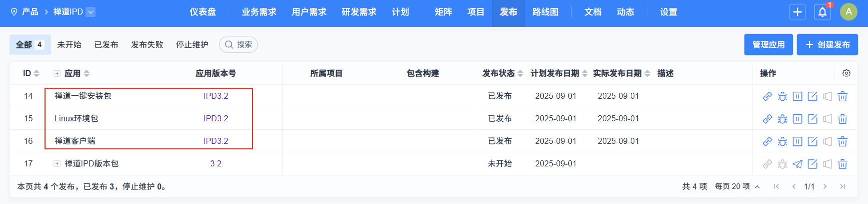Click the pause-maintenance icon for 禅道客户端

tap(797, 141)
